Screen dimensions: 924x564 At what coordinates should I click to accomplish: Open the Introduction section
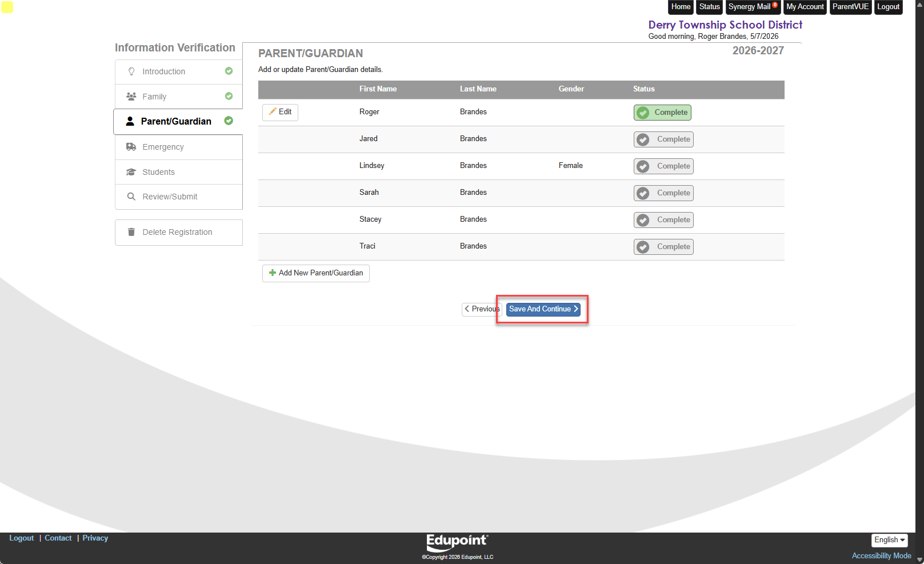coord(179,71)
